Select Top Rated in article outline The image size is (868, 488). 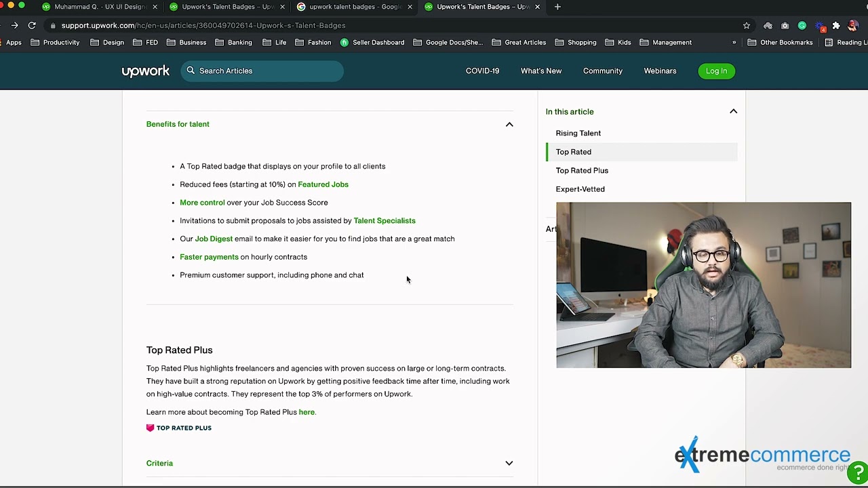[573, 152]
